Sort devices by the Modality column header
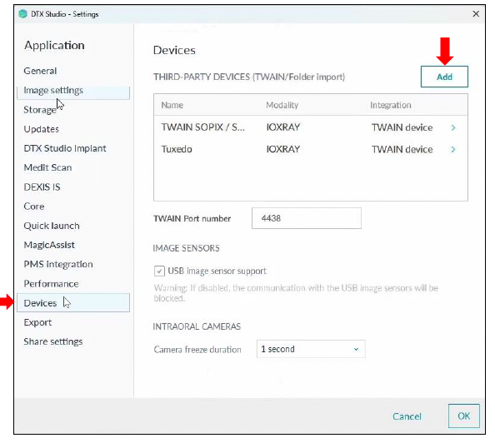The width and height of the screenshot is (495, 448). click(x=282, y=105)
